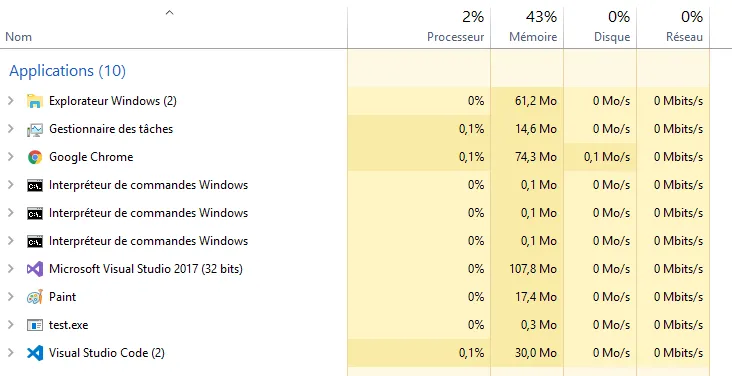Expand the Visual Studio Code (2) entry

click(11, 353)
